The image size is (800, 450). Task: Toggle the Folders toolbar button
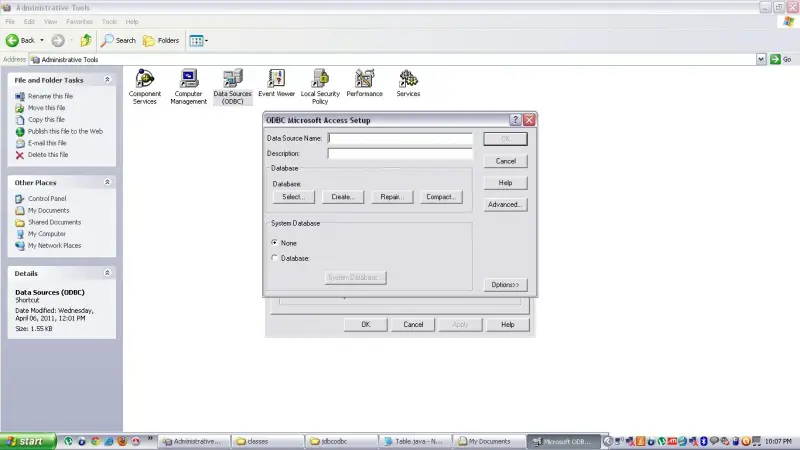point(161,40)
